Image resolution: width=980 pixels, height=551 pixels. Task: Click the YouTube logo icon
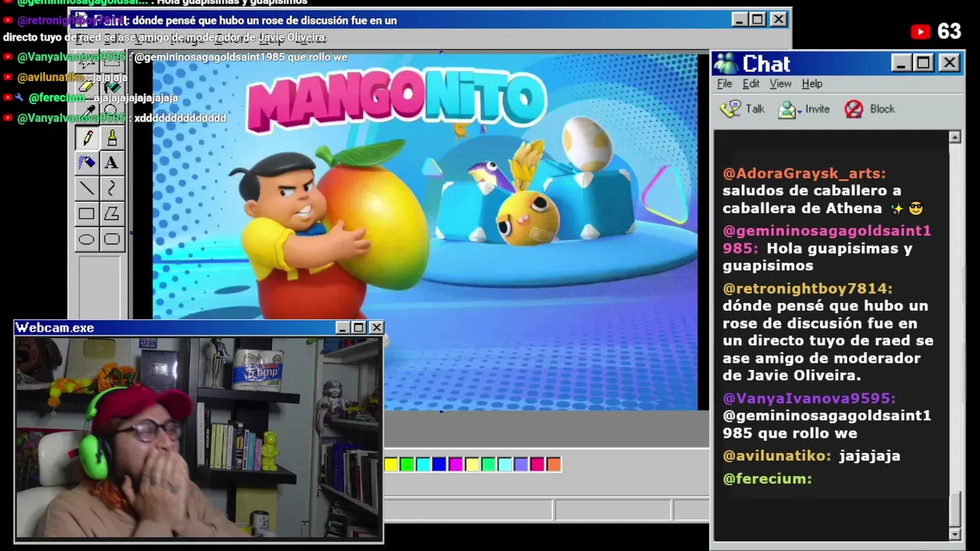coord(920,31)
